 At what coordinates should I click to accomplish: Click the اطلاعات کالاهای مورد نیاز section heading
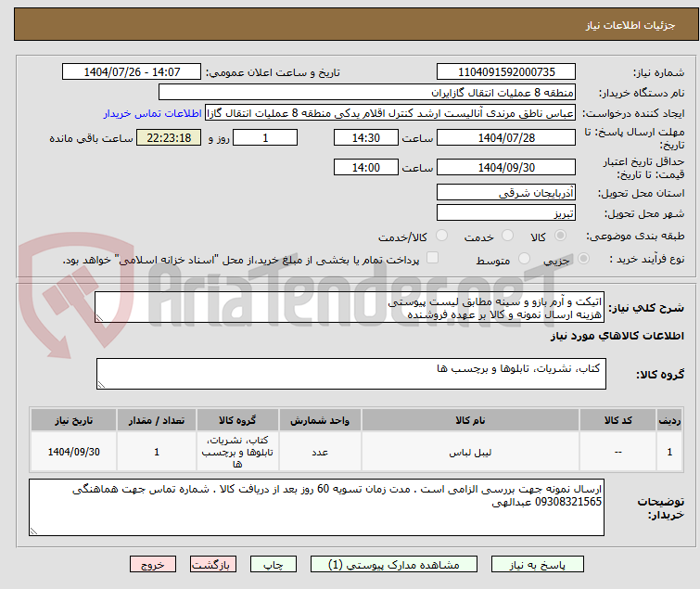[x=617, y=336]
